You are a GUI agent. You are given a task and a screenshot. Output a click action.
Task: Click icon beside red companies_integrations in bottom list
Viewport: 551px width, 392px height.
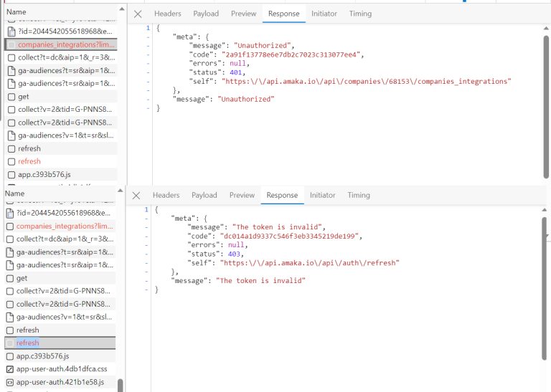point(10,226)
